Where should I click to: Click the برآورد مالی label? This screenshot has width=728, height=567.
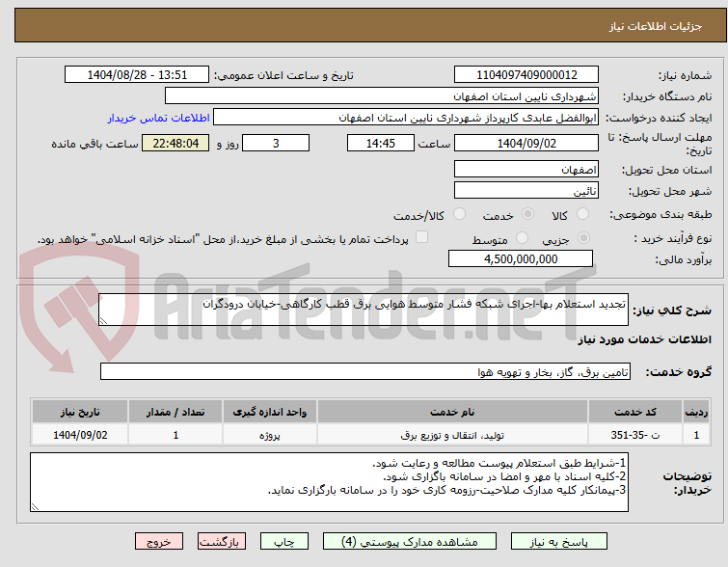[684, 259]
